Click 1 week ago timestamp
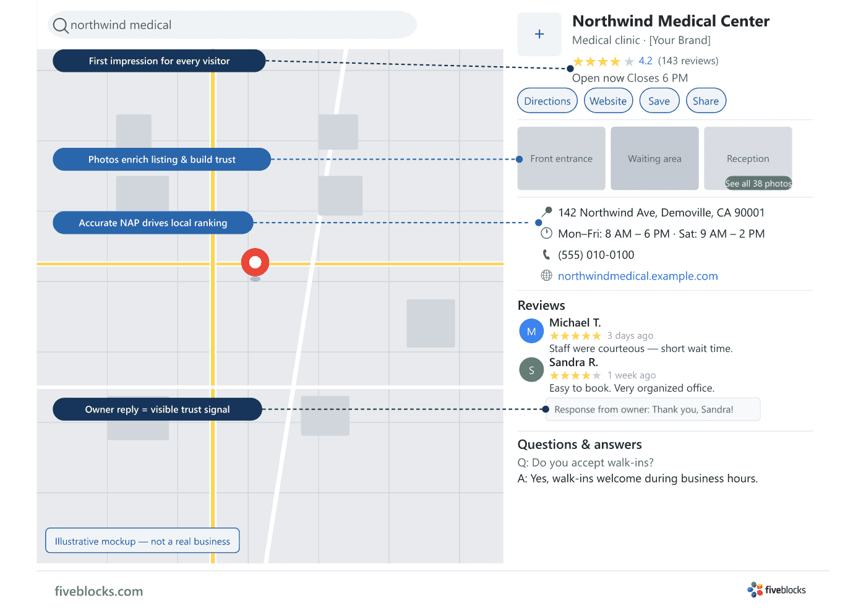Screen dimensions: 866x616 click(x=632, y=375)
